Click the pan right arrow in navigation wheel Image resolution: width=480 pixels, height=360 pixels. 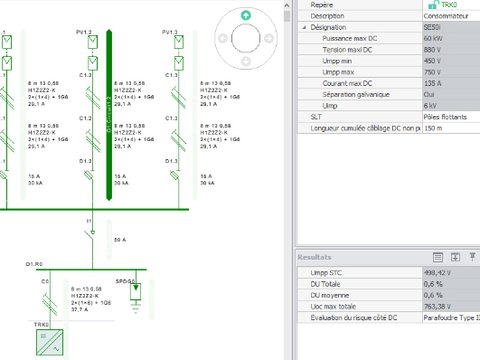point(269,38)
